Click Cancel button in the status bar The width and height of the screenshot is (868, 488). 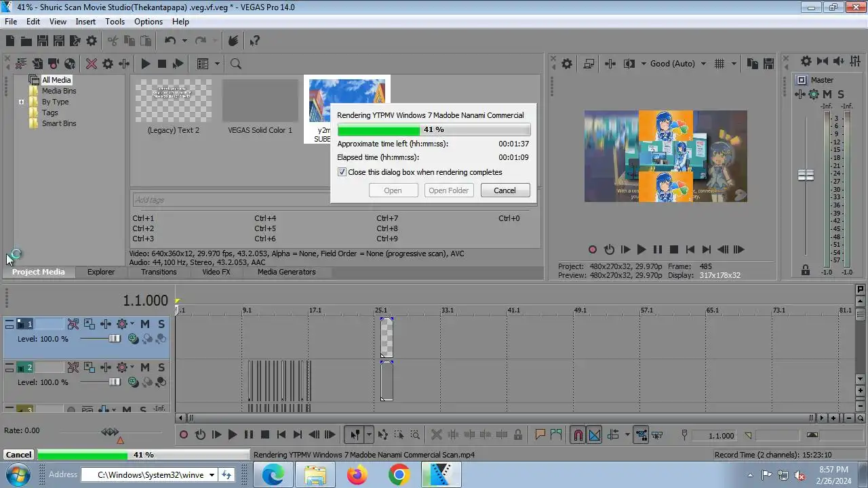18,455
